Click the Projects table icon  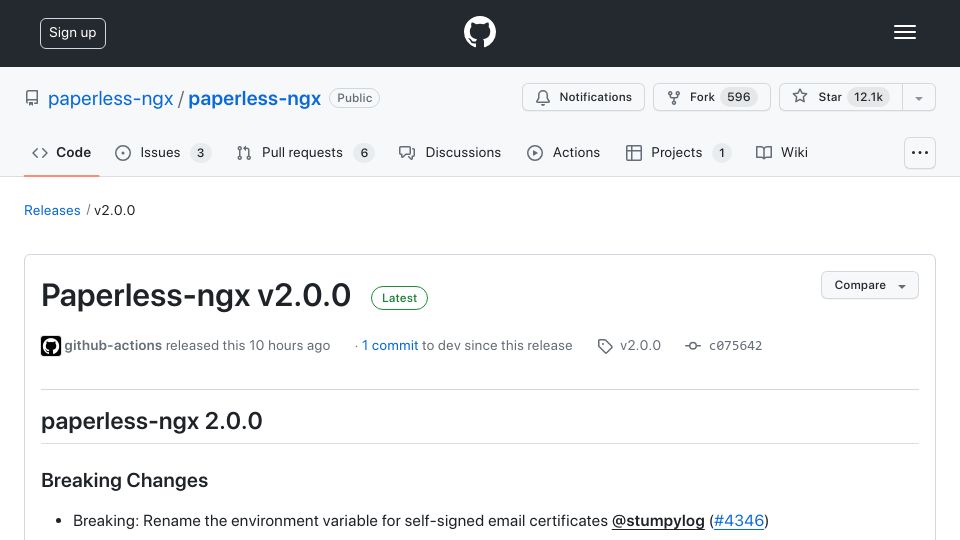tap(634, 153)
